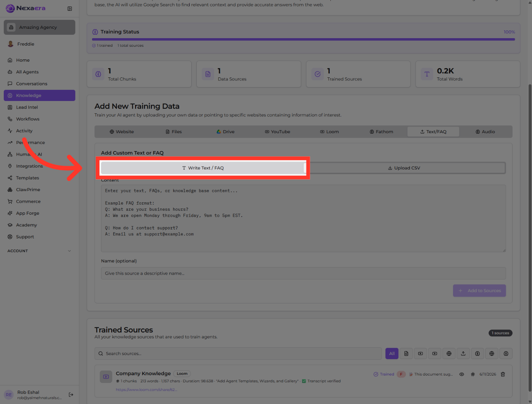Open the Loom source tab
The image size is (532, 404).
point(330,132)
